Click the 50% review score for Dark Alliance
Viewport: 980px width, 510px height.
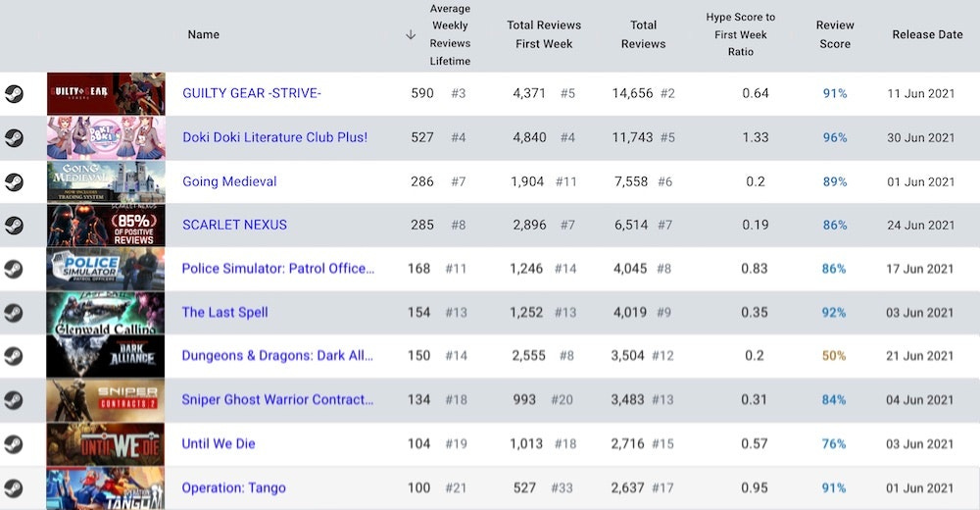point(834,355)
